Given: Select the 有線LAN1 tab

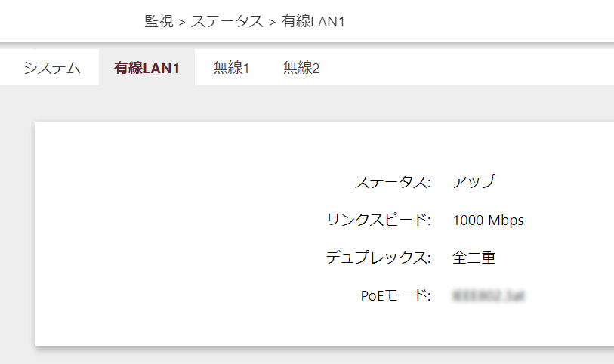Looking at the screenshot, I should click(147, 68).
